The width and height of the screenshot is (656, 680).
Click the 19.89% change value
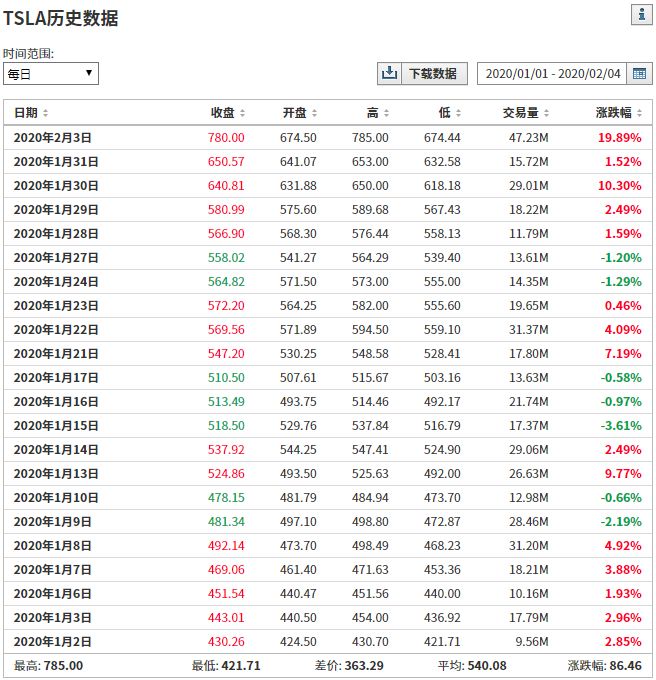point(620,138)
